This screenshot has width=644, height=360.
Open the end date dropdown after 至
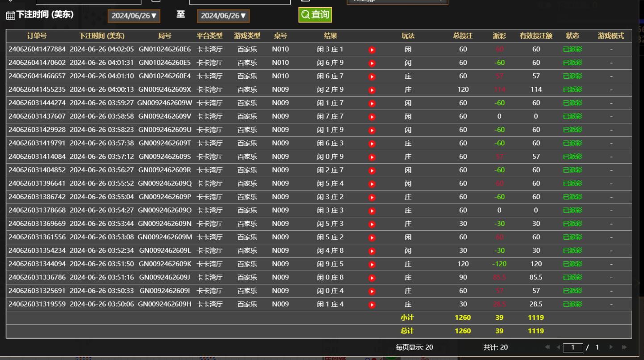pos(223,16)
